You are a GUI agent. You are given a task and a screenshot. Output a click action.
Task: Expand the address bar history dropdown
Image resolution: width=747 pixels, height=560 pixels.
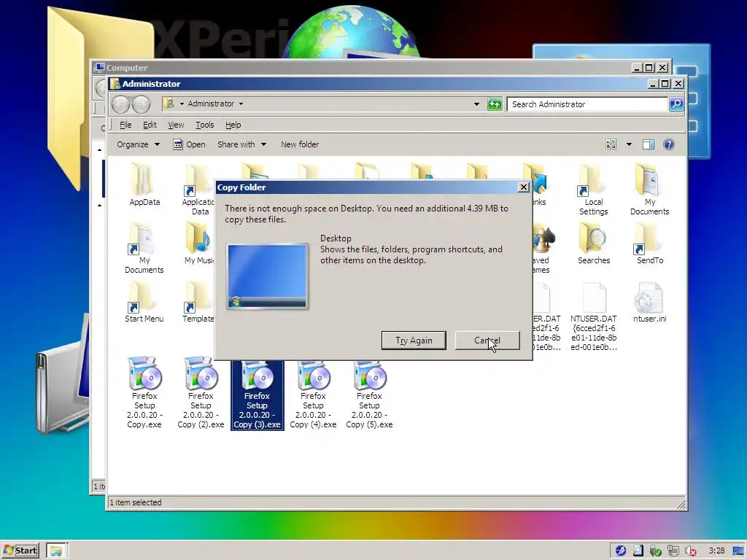tap(476, 104)
